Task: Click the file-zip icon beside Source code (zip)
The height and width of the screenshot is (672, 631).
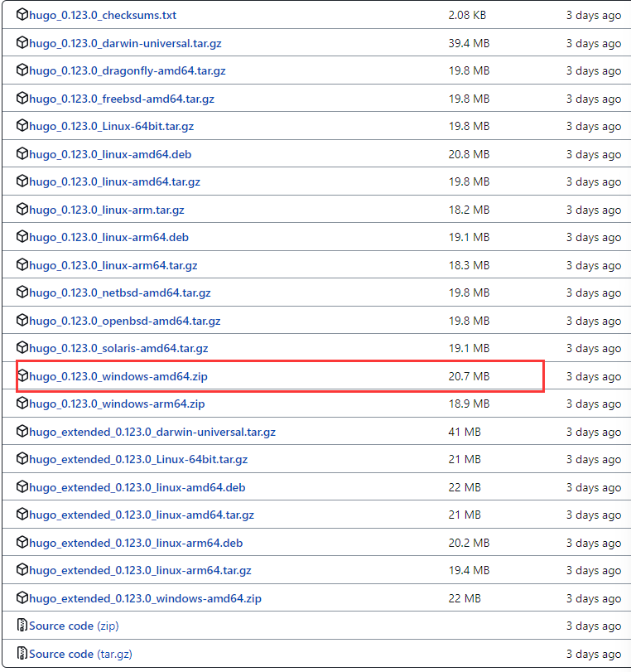Action: 22,626
